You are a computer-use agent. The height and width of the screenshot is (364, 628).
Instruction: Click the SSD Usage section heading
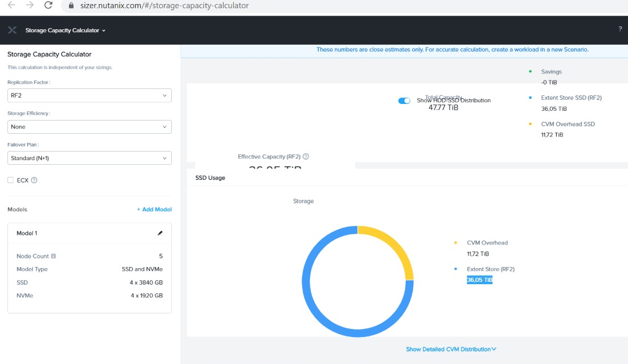point(210,177)
